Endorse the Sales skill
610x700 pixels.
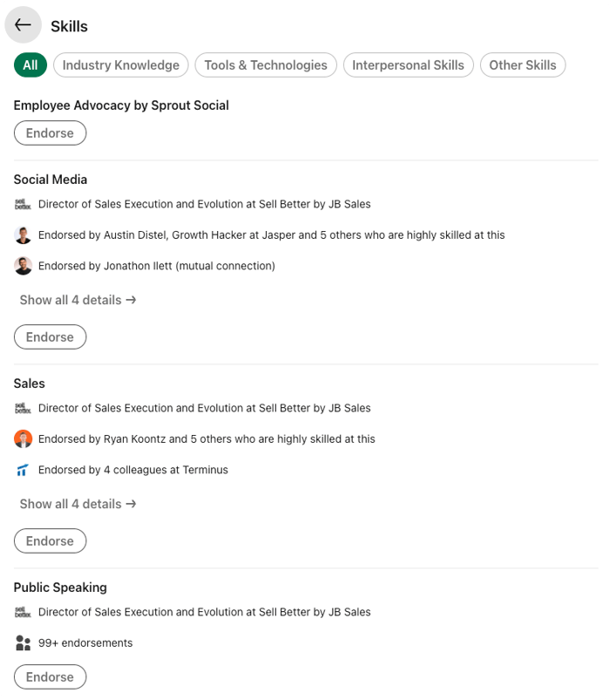(50, 540)
